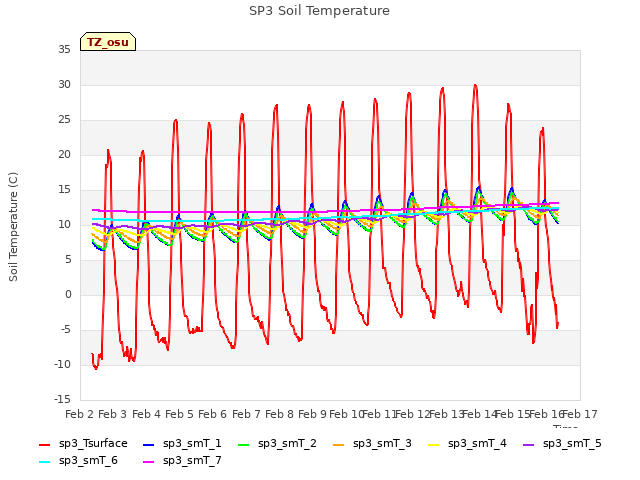Click the Soil Temperature (C) axis label
640x480 pixels.
[13, 227]
